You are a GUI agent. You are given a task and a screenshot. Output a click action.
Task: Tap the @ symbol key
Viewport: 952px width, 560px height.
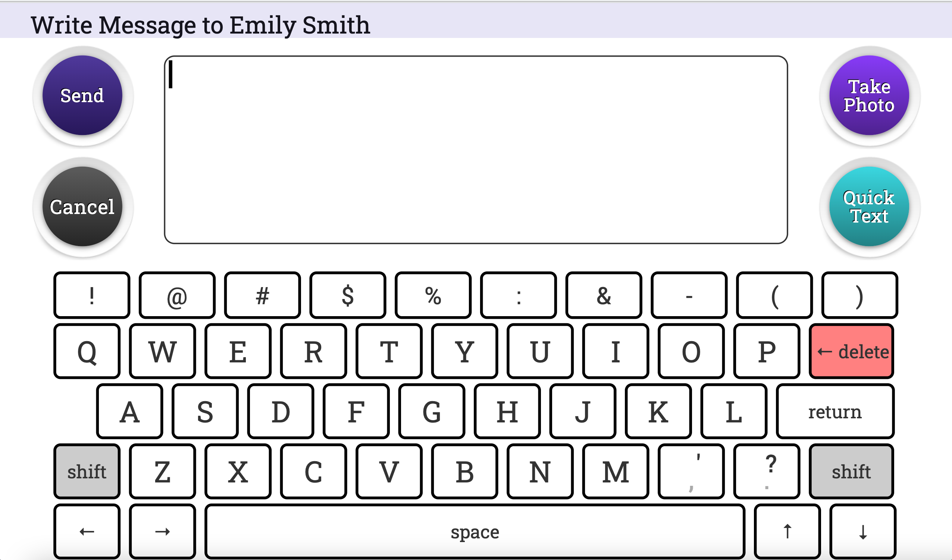tap(177, 295)
